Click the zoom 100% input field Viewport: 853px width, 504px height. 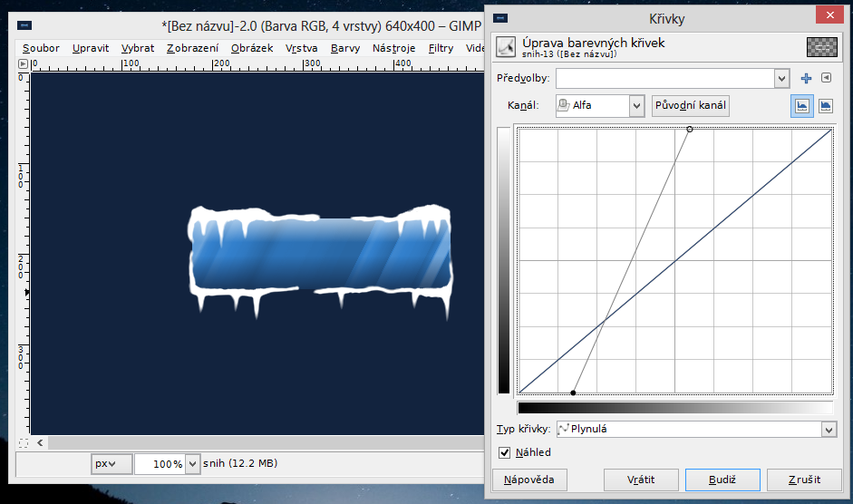(x=160, y=464)
